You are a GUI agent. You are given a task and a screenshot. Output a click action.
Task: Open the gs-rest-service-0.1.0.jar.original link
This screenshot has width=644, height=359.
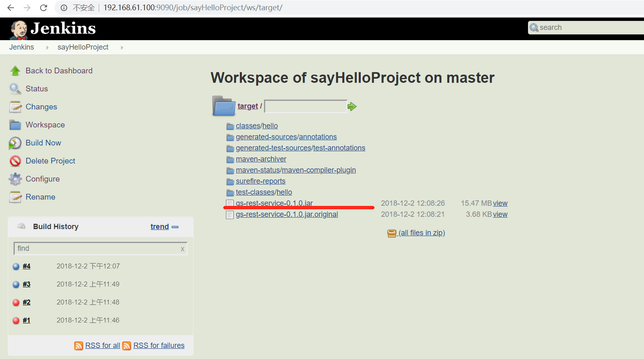pyautogui.click(x=287, y=214)
